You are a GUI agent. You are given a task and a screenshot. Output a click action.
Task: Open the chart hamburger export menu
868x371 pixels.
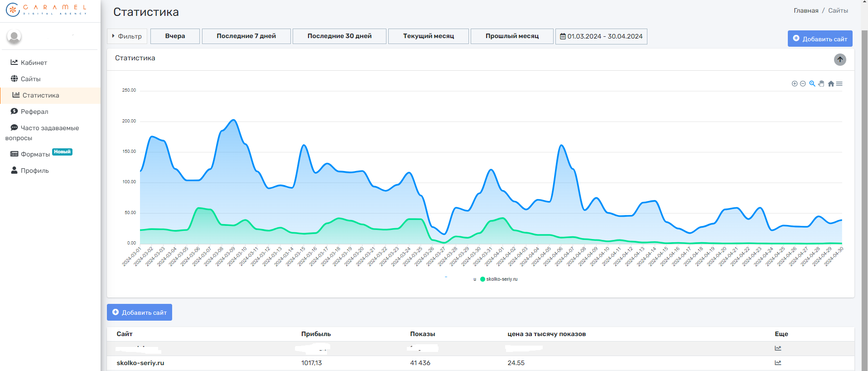839,83
